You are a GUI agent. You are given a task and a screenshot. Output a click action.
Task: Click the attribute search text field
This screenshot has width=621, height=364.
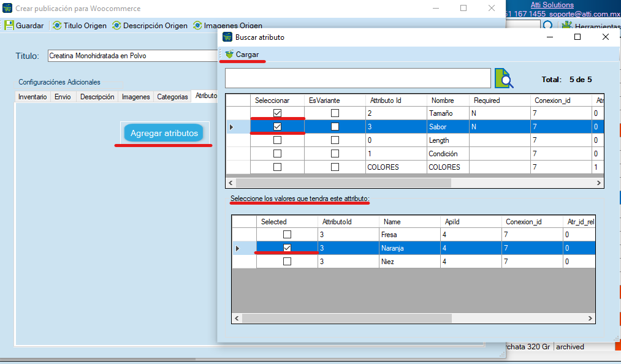(x=358, y=78)
